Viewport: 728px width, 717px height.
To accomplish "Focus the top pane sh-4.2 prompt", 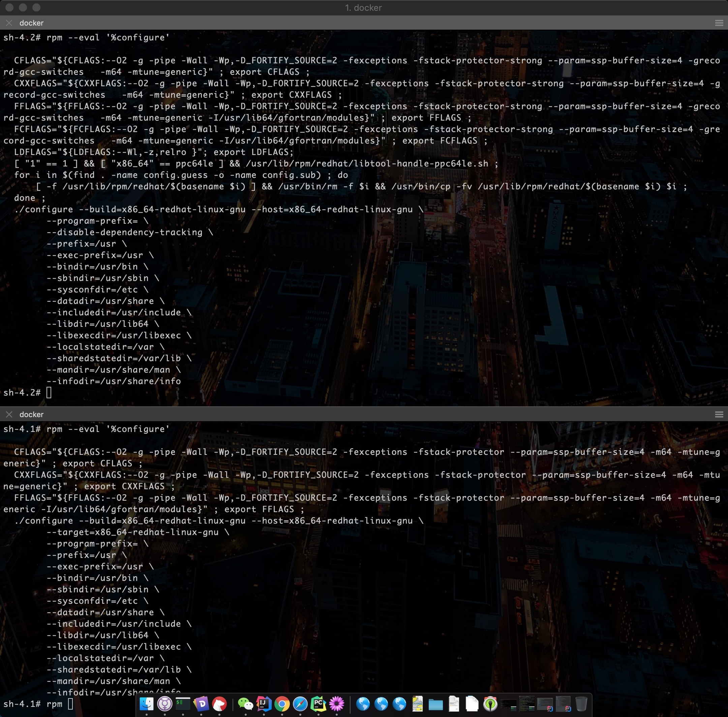I will click(x=49, y=393).
